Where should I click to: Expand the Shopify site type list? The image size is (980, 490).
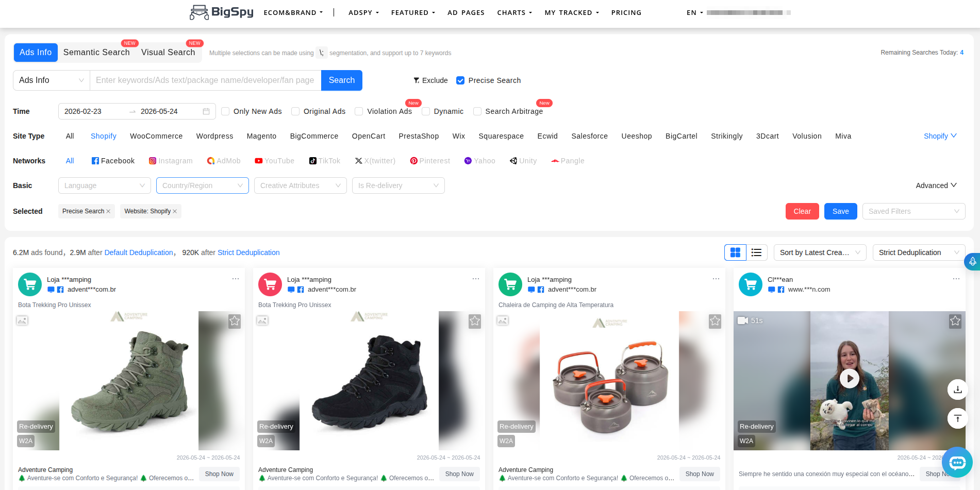pos(940,136)
